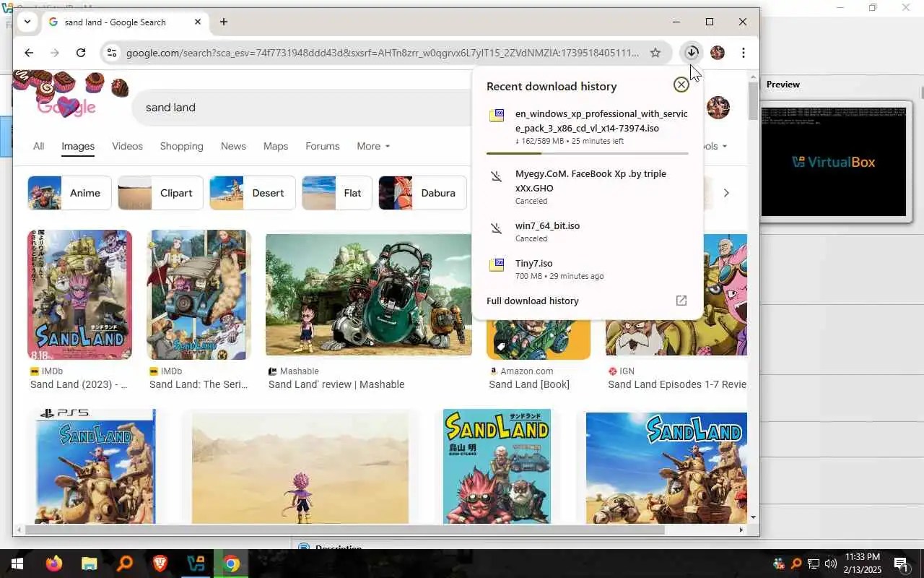The height and width of the screenshot is (578, 924).
Task: Expand the More search options dropdown
Action: point(373,146)
